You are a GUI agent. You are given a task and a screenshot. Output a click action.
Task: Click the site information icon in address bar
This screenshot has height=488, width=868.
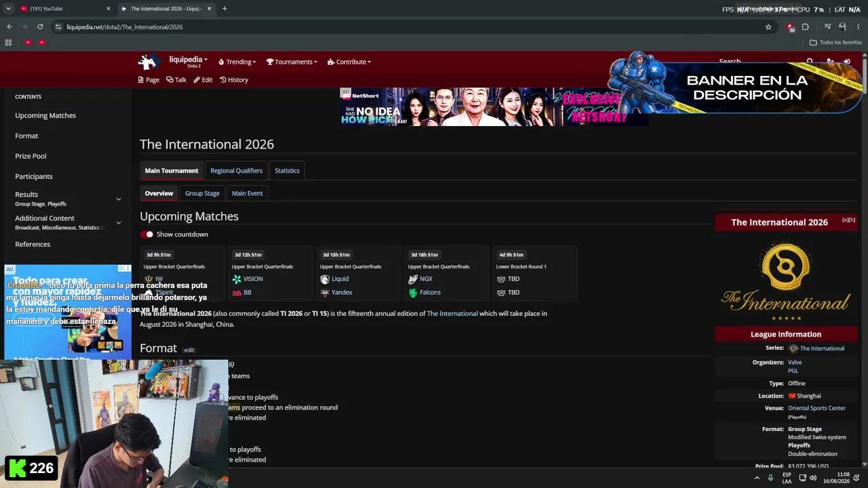pos(58,27)
